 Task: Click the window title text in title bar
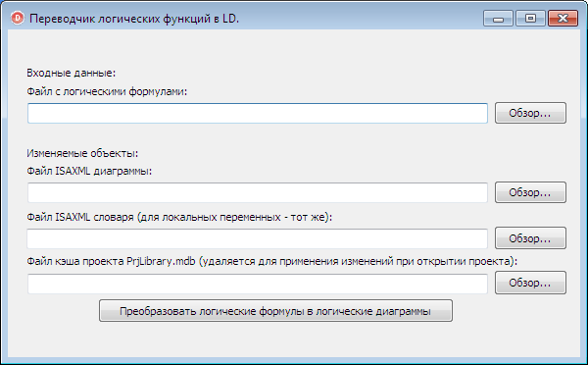[x=134, y=19]
